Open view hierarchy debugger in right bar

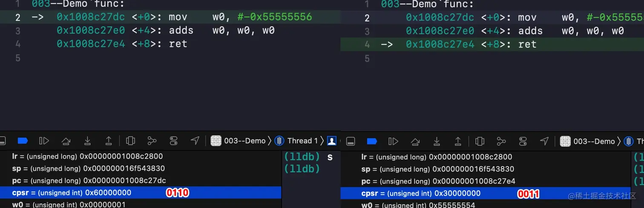480,141
